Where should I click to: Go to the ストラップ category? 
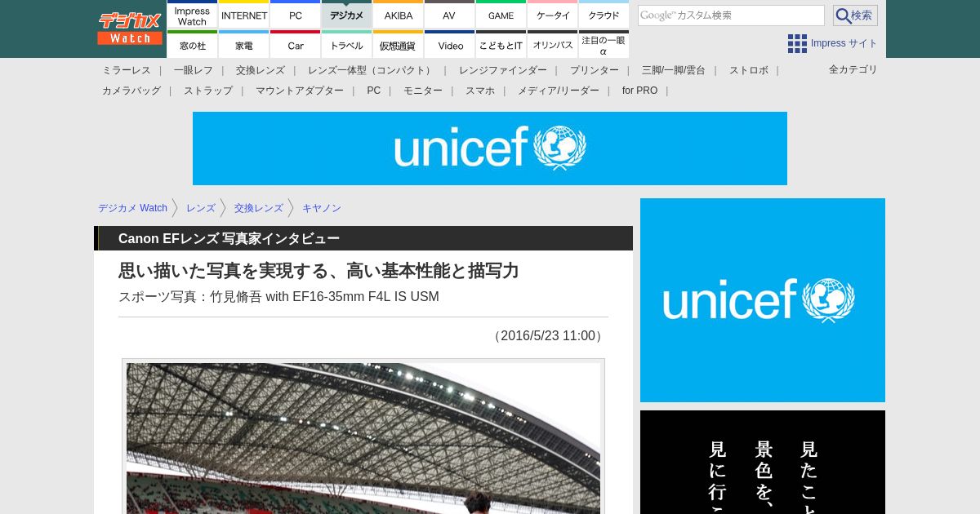point(208,91)
